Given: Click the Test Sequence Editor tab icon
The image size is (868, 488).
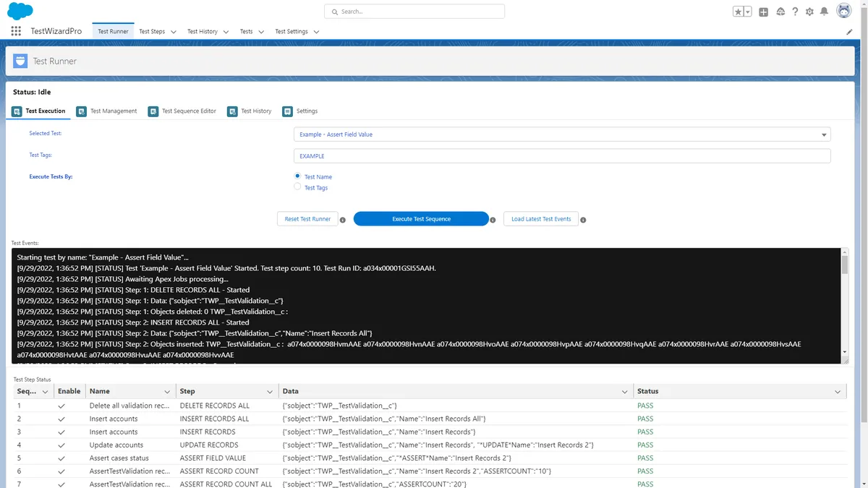Looking at the screenshot, I should point(153,111).
